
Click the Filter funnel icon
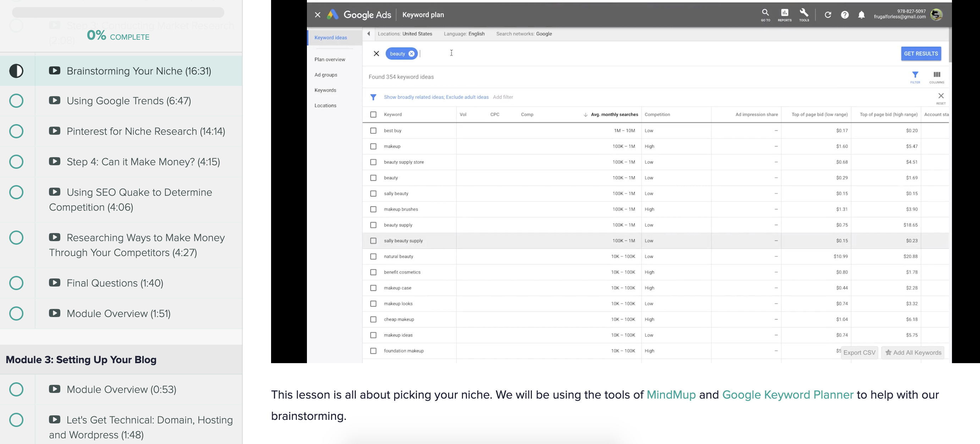click(x=915, y=74)
